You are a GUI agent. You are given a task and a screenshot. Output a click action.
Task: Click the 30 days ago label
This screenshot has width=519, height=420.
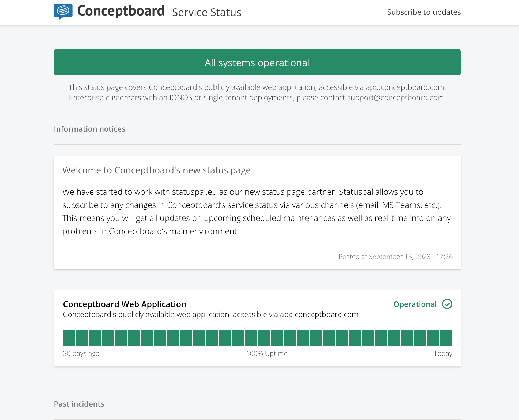pyautogui.click(x=81, y=353)
